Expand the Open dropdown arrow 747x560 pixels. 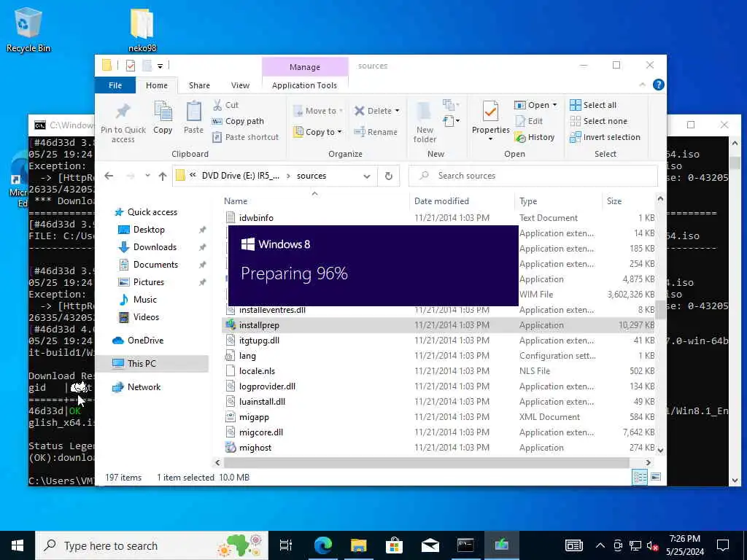coord(554,105)
